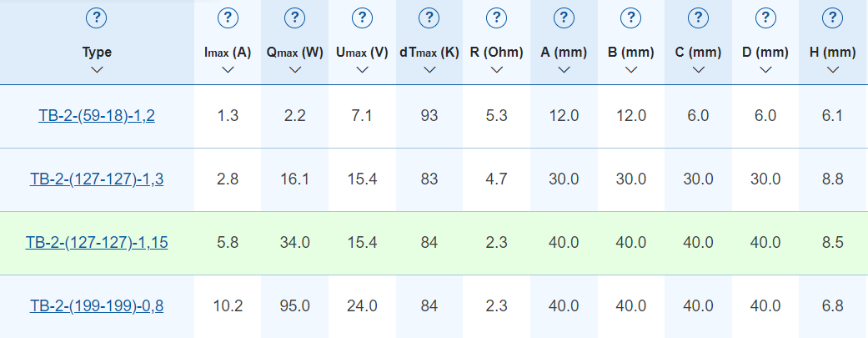Select the Umax (V) column header label

(362, 53)
